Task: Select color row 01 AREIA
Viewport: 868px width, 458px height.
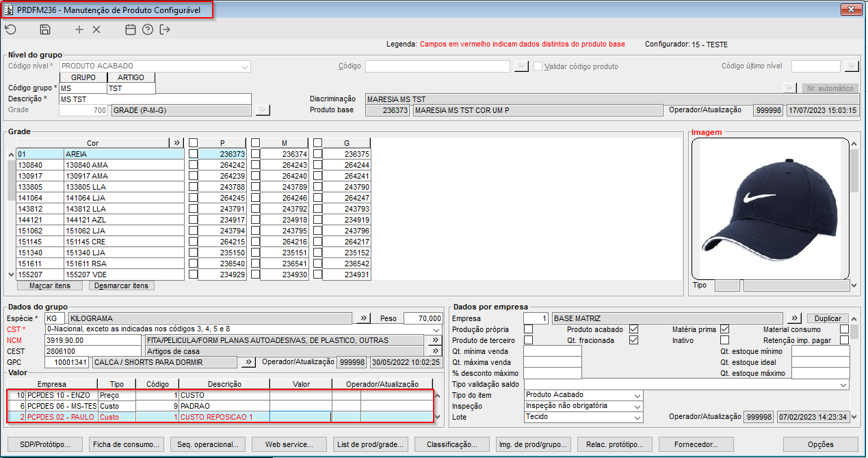Action: (x=100, y=154)
